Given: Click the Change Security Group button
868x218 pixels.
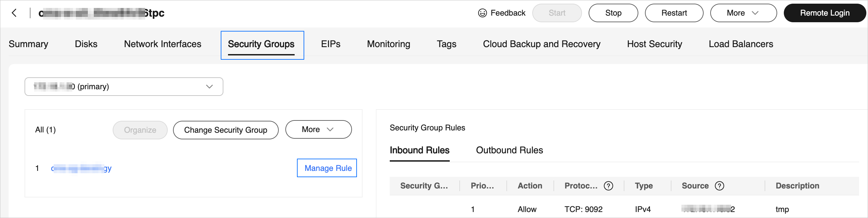Looking at the screenshot, I should (x=225, y=130).
